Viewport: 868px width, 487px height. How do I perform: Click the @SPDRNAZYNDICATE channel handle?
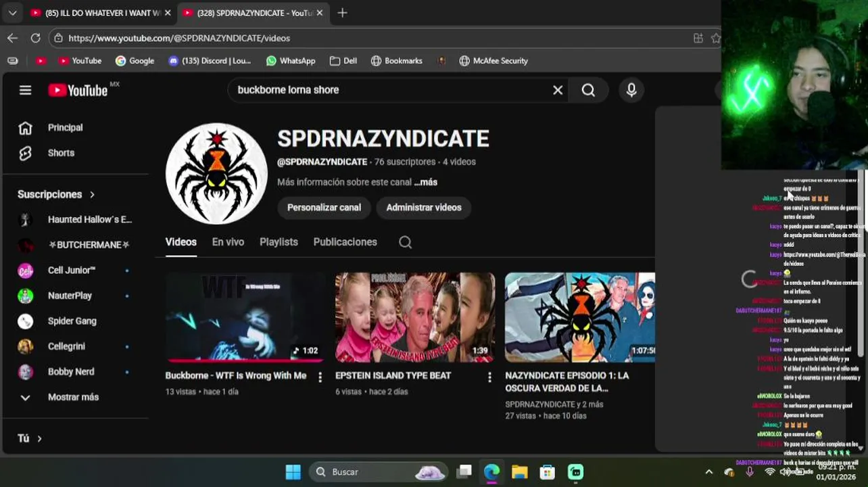click(x=322, y=162)
